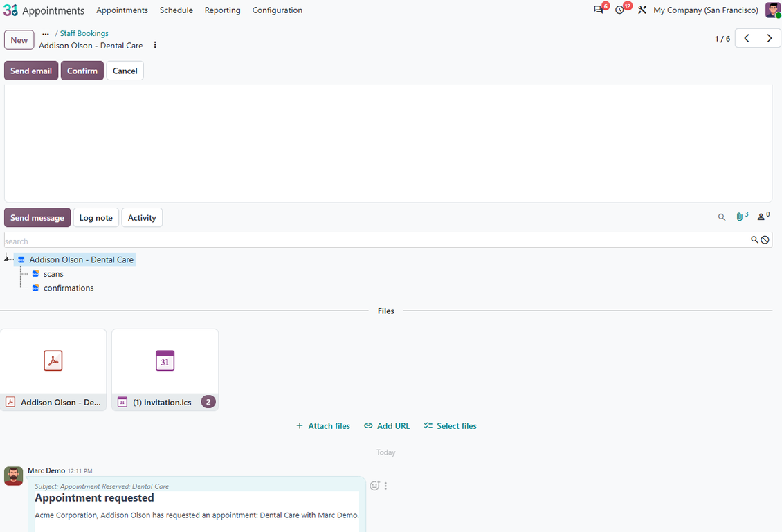Image resolution: width=782 pixels, height=532 pixels.
Task: Expand breadcrumb ellipsis
Action: [x=46, y=33]
